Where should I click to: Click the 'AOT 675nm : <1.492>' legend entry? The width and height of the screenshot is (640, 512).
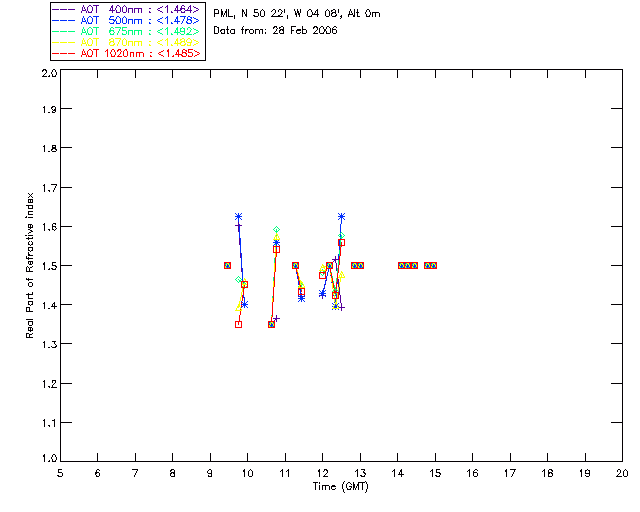pyautogui.click(x=126, y=31)
